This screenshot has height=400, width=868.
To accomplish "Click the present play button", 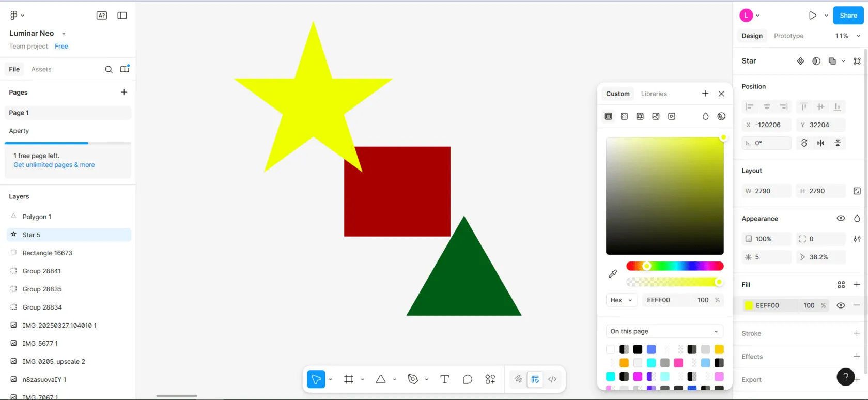I will (x=812, y=16).
